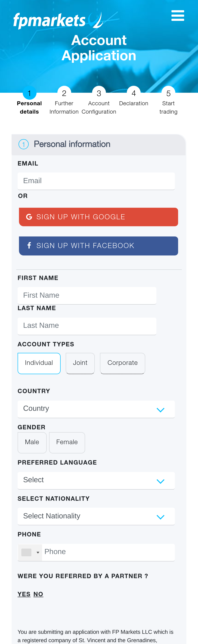Click the fpmarkets logo
198x644 pixels.
(58, 20)
